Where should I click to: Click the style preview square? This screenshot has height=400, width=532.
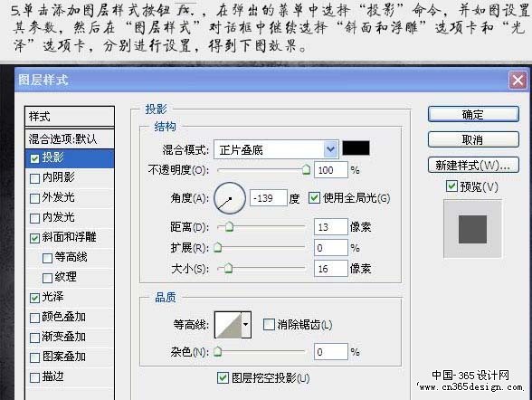472,229
